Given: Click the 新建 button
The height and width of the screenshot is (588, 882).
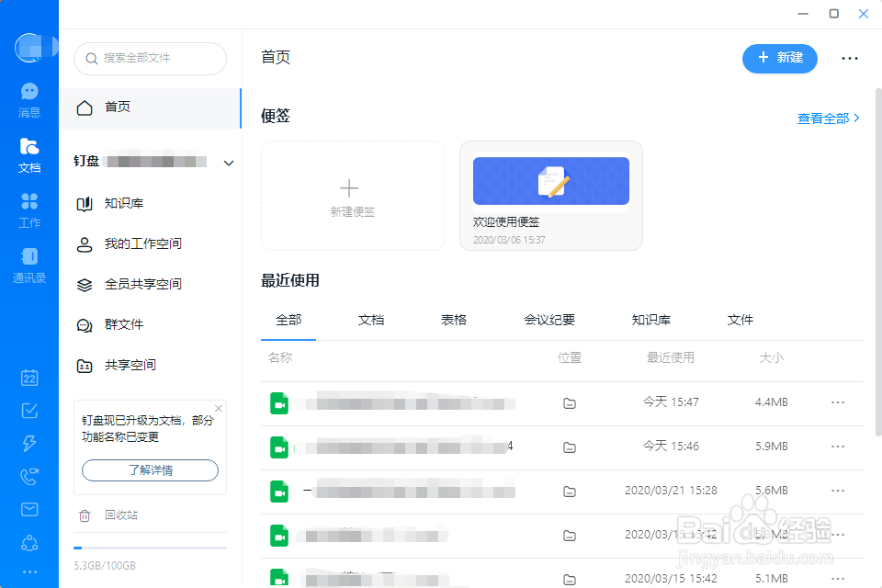Looking at the screenshot, I should (x=779, y=58).
